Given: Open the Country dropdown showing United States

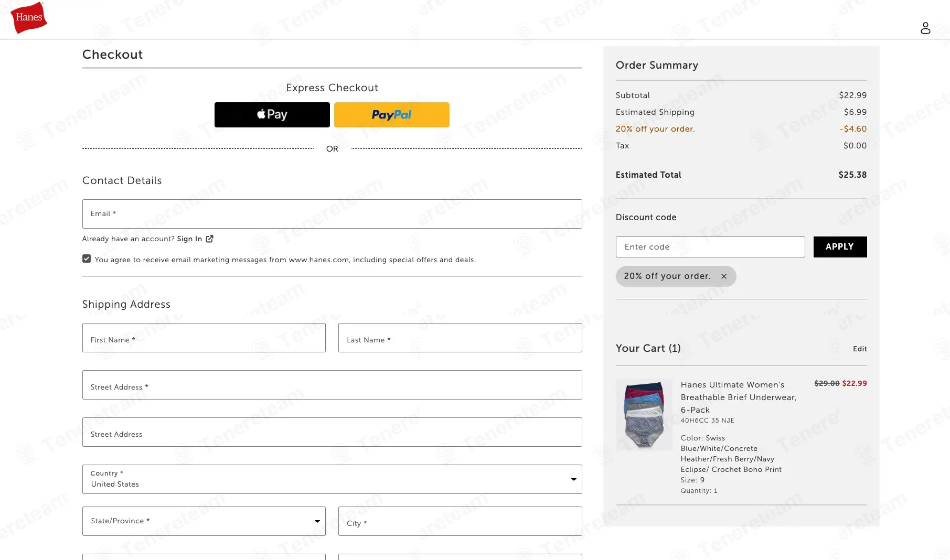Looking at the screenshot, I should click(332, 479).
